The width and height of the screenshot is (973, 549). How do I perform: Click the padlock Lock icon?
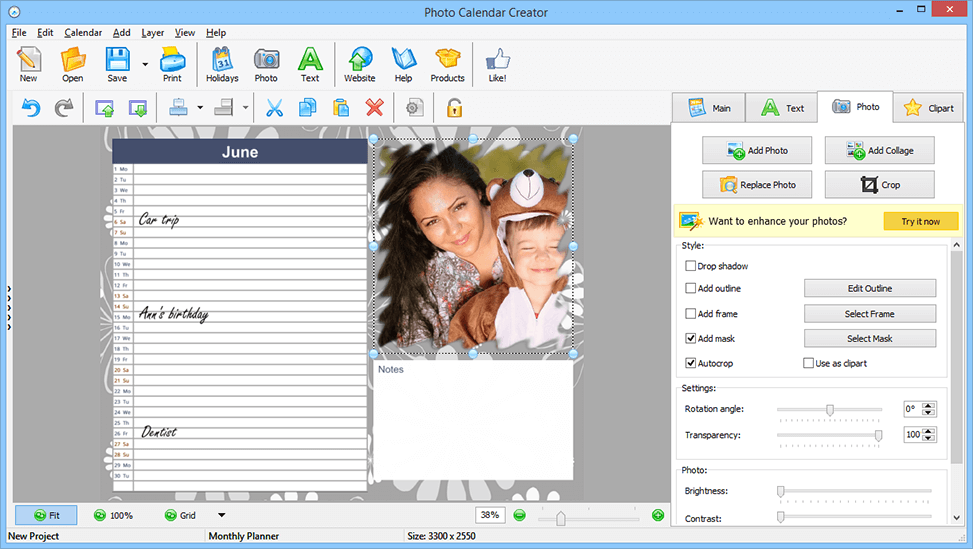point(454,107)
